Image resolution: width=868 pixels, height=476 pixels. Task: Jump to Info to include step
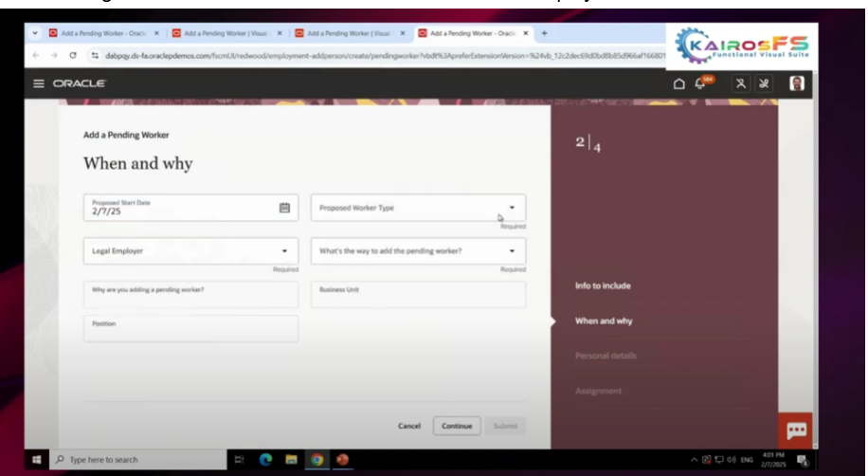pyautogui.click(x=603, y=285)
